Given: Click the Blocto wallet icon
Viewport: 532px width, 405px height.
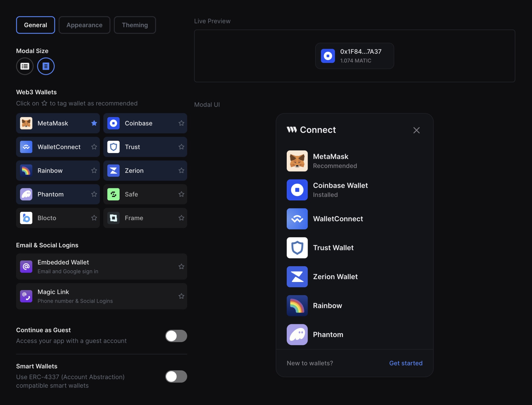Looking at the screenshot, I should point(26,218).
